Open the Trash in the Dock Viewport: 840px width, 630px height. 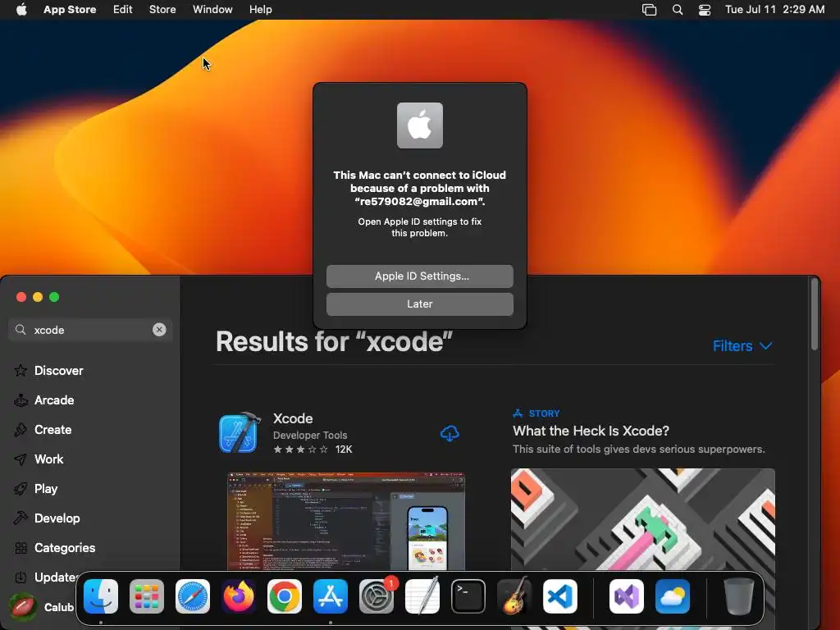pos(739,596)
